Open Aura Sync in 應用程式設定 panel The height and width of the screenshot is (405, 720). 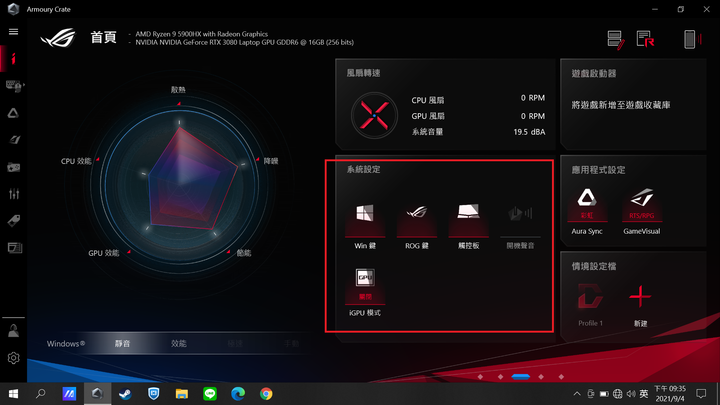(x=586, y=211)
